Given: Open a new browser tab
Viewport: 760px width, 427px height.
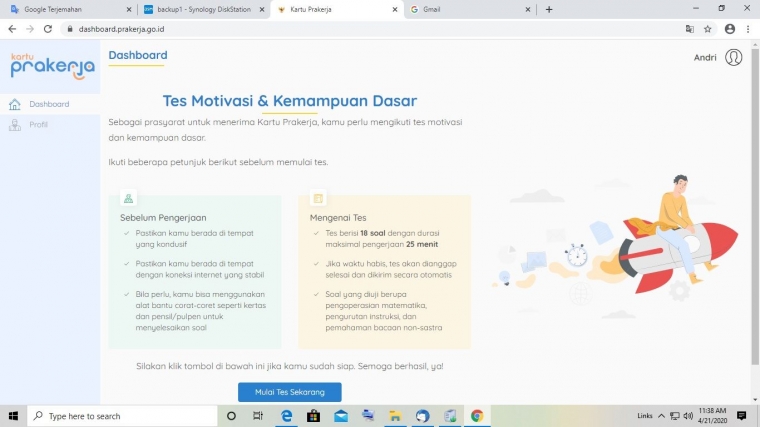Looking at the screenshot, I should click(x=549, y=9).
